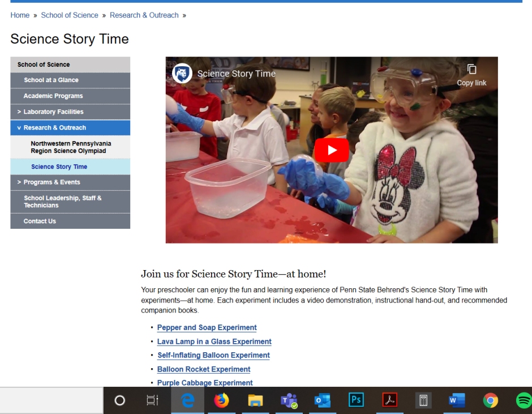The height and width of the screenshot is (414, 532).
Task: Go to School of Science breadcrumb
Action: (70, 15)
